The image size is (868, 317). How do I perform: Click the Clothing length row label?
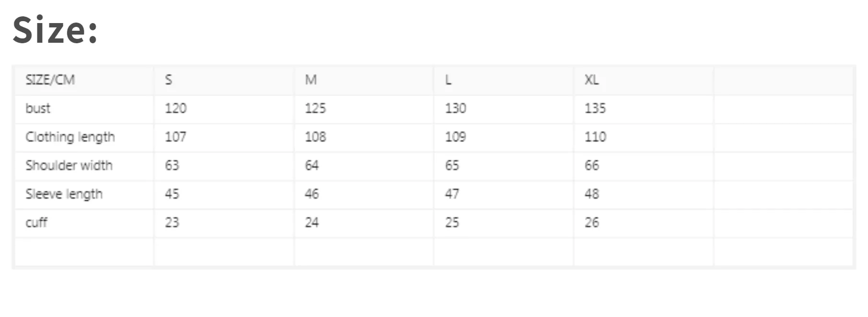(70, 137)
